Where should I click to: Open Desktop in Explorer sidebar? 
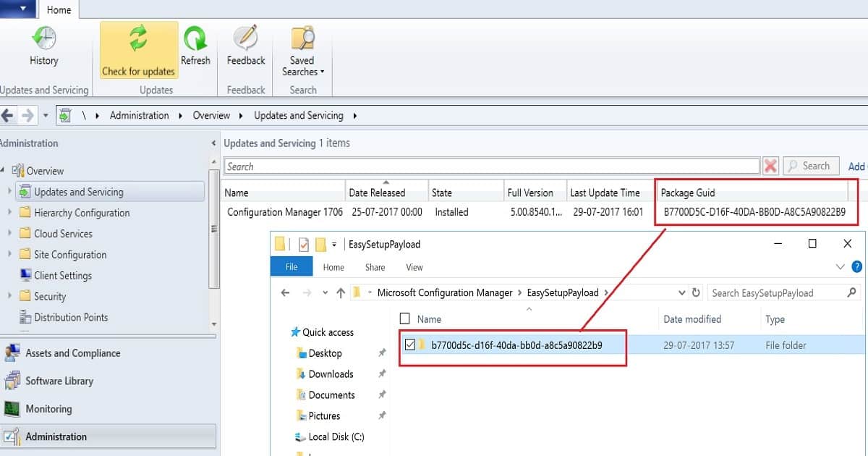[319, 353]
